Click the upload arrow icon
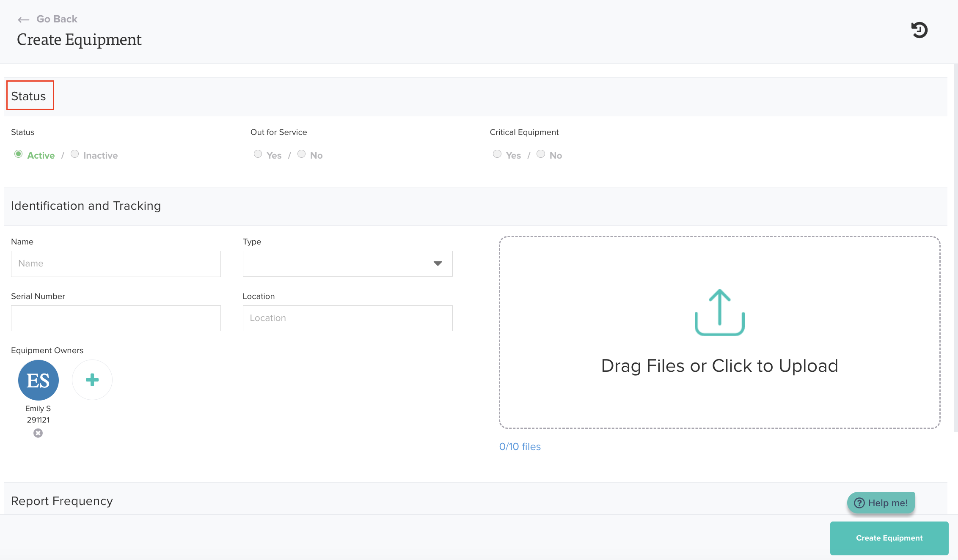The width and height of the screenshot is (958, 560). (719, 313)
